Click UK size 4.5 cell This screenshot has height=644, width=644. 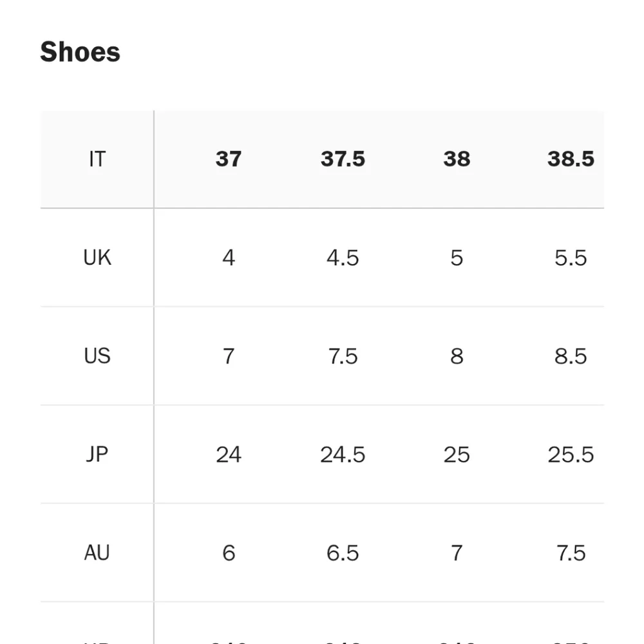click(x=343, y=258)
